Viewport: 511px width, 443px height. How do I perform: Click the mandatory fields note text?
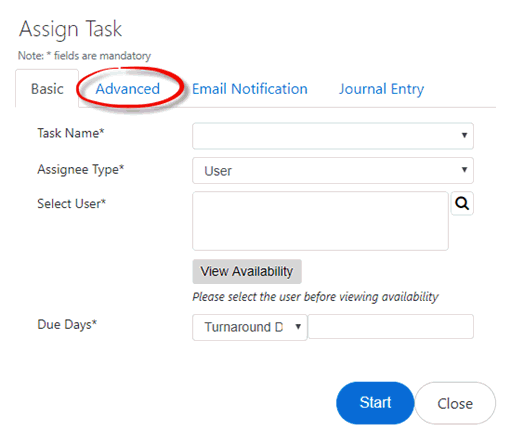tap(84, 55)
